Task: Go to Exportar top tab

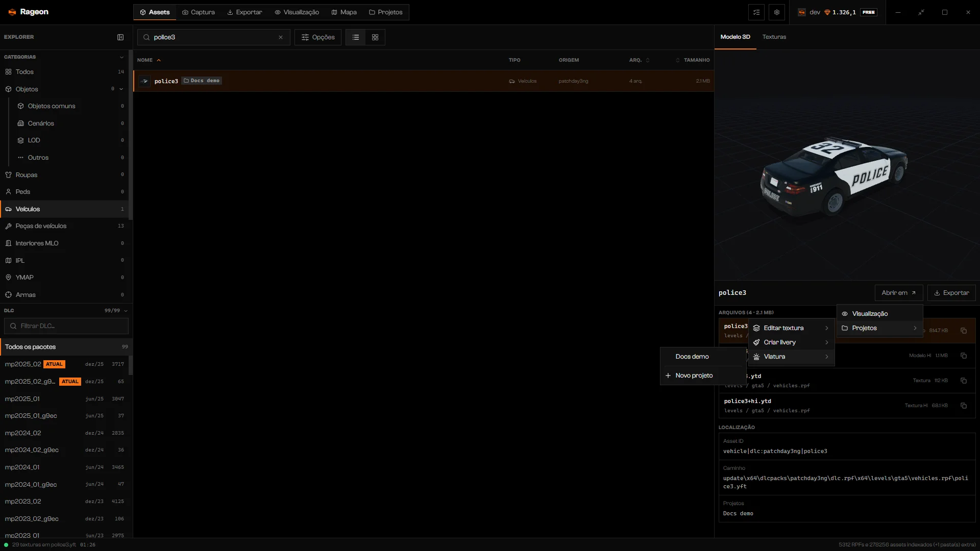Action: pos(244,12)
